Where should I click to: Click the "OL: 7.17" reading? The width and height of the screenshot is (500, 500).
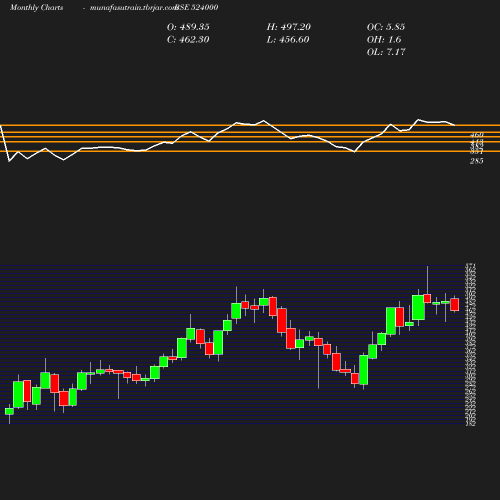tap(386, 52)
